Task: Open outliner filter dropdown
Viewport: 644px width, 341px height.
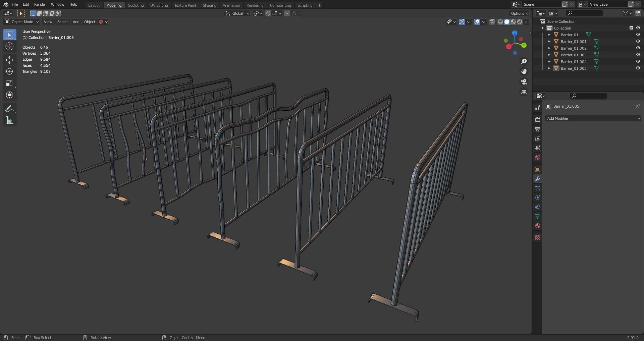Action: click(x=627, y=13)
